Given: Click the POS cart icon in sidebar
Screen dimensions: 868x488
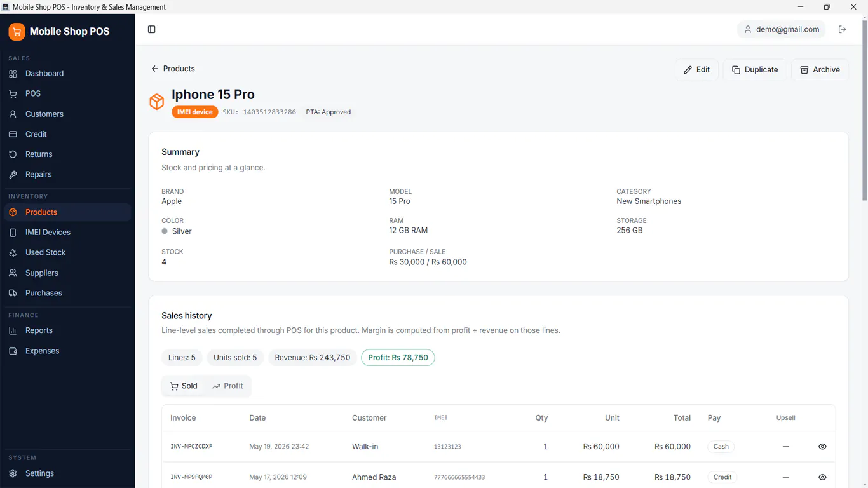Looking at the screenshot, I should tap(13, 93).
